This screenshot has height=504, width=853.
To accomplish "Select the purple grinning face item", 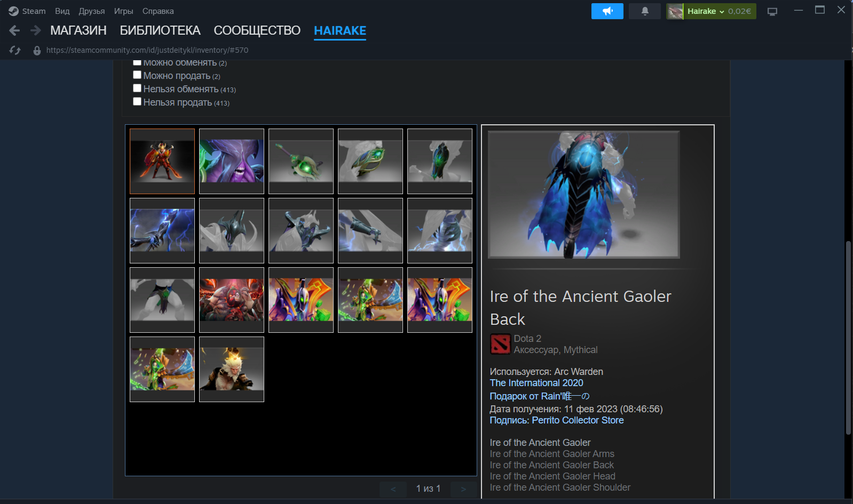I will (232, 161).
